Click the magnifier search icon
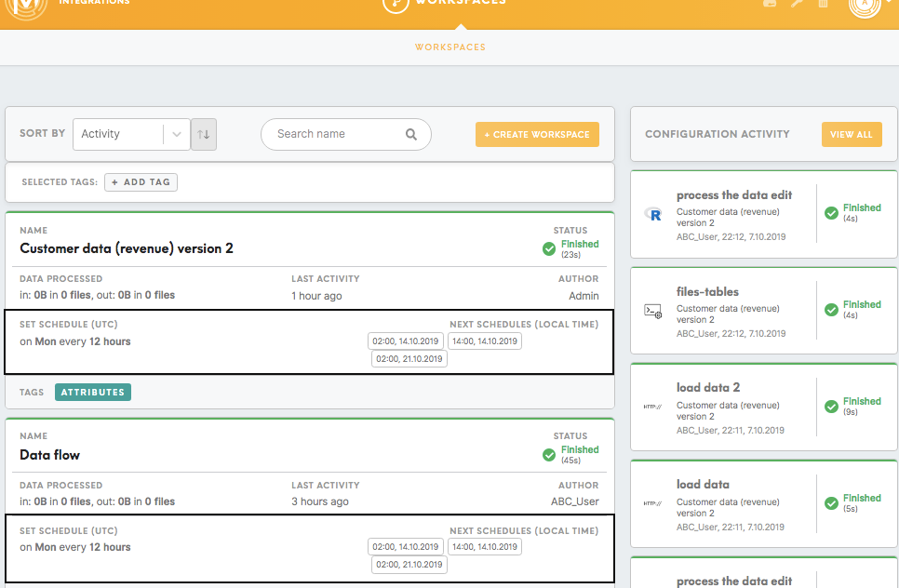The width and height of the screenshot is (899, 588). [411, 134]
